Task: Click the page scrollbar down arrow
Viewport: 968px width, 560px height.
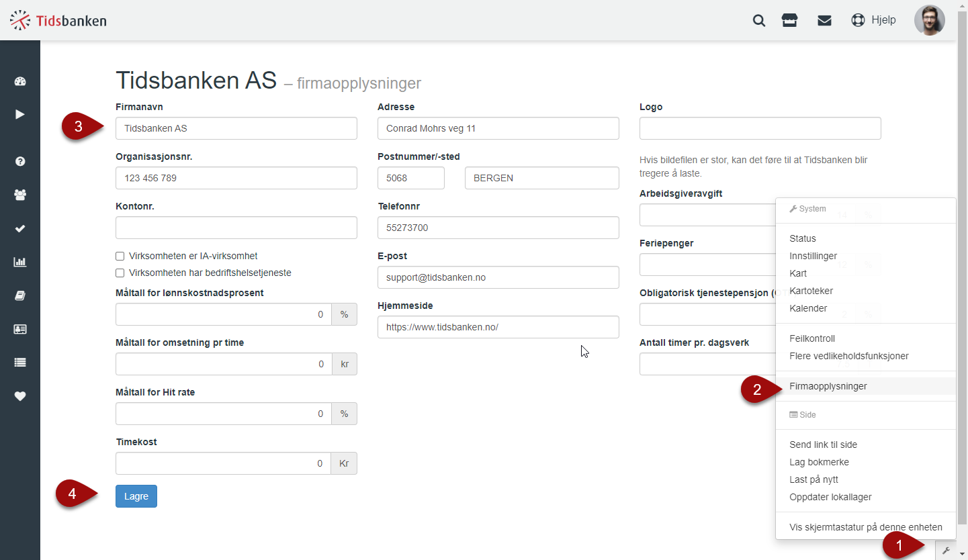Action: (x=963, y=554)
